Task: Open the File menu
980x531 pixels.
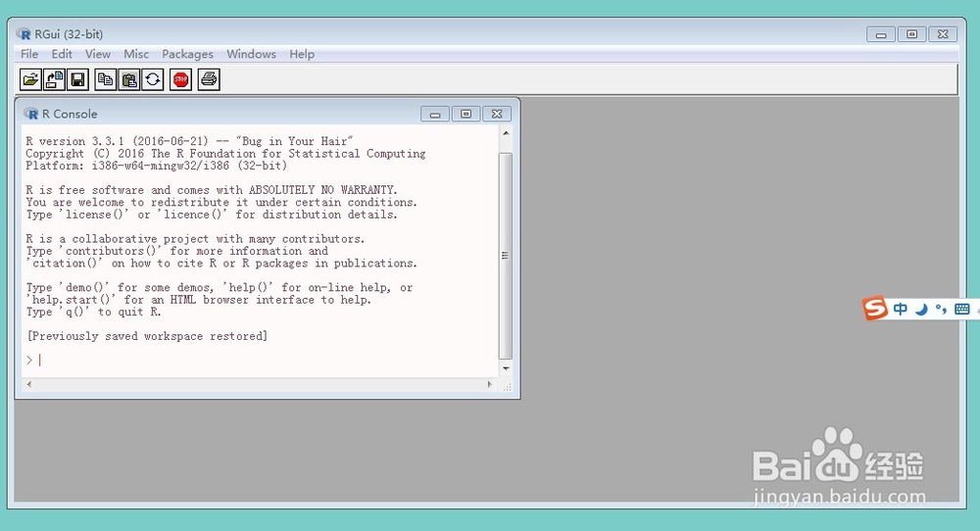Action: 29,54
